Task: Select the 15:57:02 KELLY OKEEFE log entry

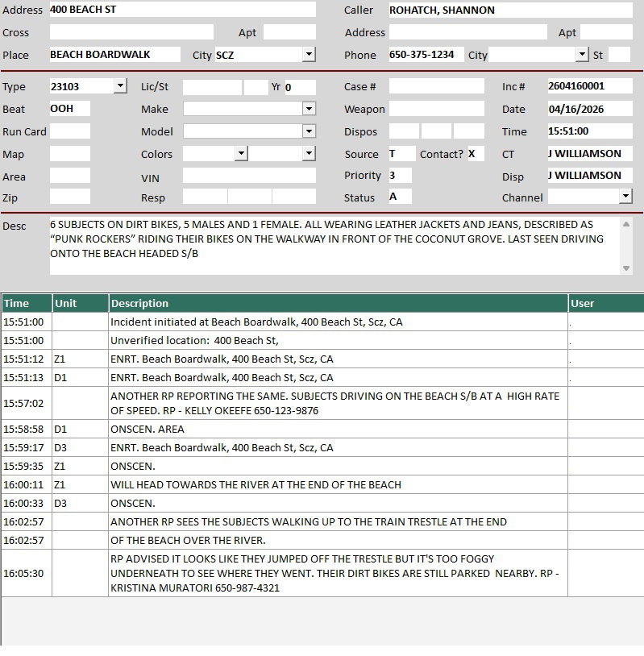Action: click(x=338, y=403)
